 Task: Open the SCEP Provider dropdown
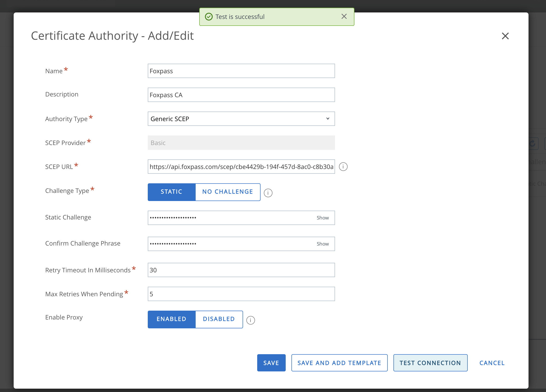[241, 142]
